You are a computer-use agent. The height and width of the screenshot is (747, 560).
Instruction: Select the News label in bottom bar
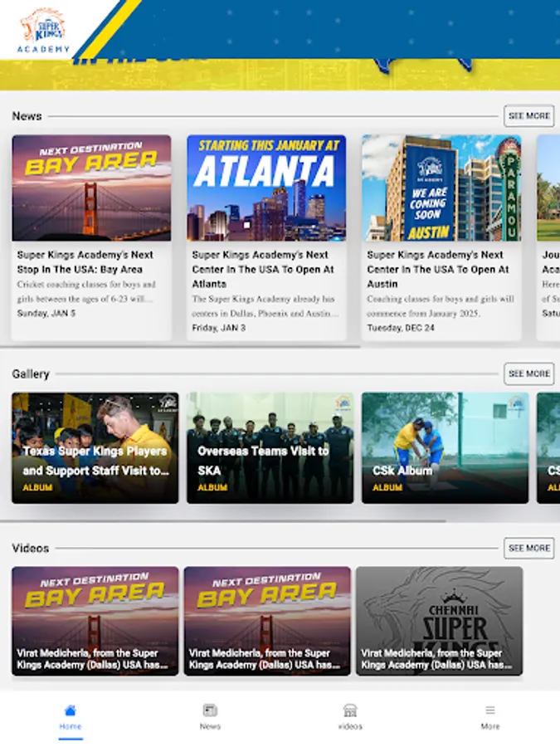(210, 726)
